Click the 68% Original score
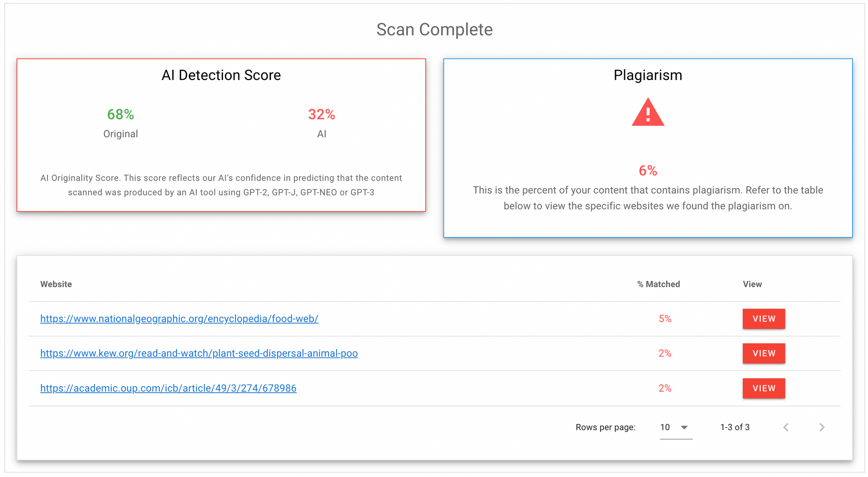Image resolution: width=868 pixels, height=477 pixels. coord(121,115)
